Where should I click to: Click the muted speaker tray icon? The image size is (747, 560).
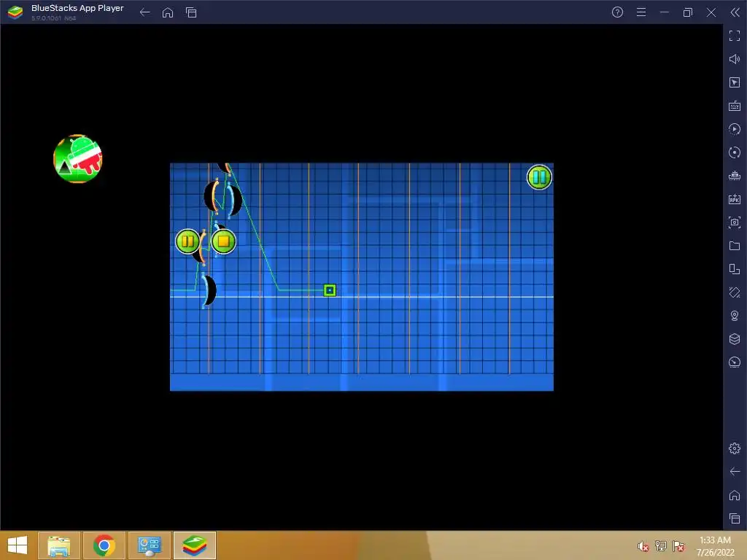click(643, 546)
